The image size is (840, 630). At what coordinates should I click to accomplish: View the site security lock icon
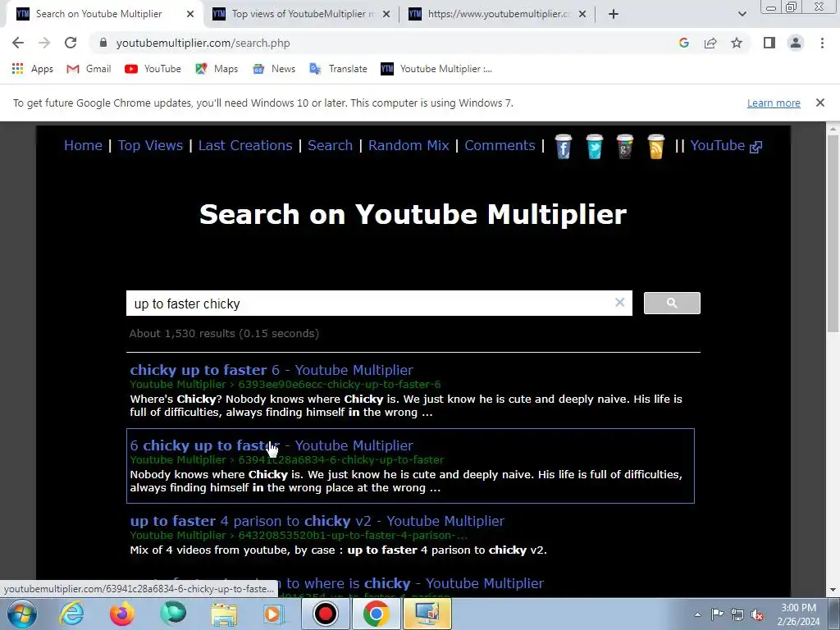103,43
